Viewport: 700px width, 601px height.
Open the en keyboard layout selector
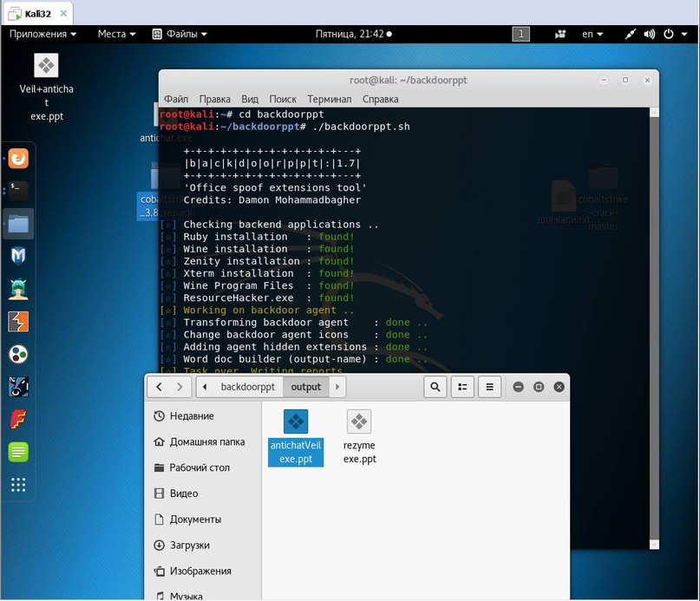[592, 34]
